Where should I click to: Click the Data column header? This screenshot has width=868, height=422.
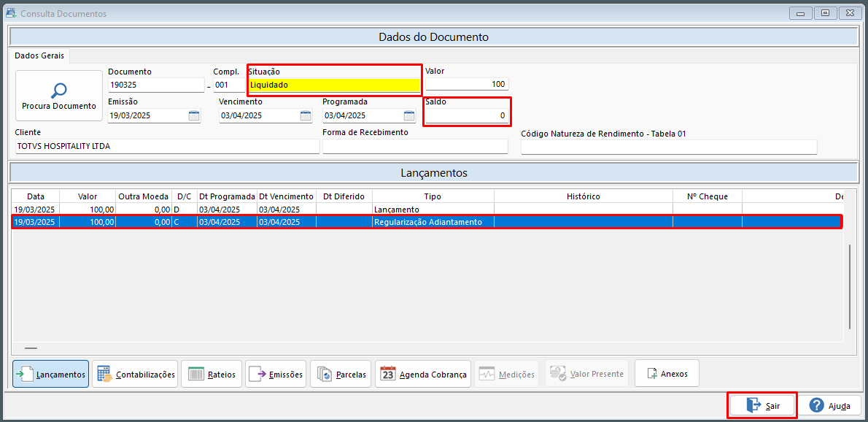tap(36, 196)
